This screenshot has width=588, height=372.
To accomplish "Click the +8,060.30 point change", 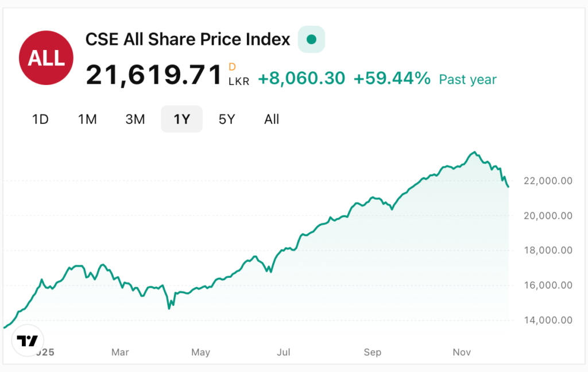I will (x=301, y=79).
